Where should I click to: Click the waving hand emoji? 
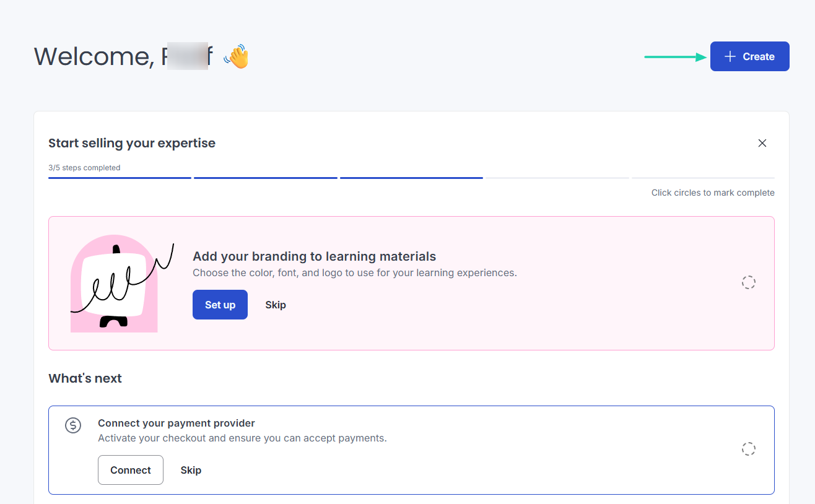[x=236, y=56]
